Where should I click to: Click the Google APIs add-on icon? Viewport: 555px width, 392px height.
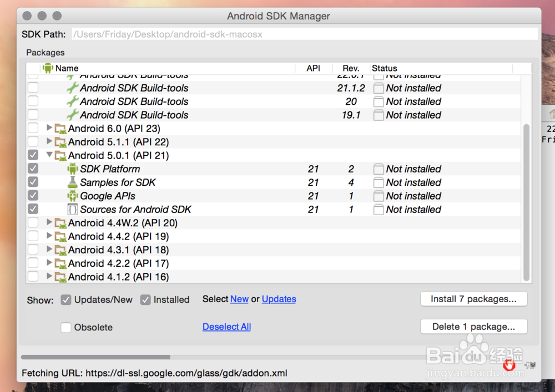(73, 196)
